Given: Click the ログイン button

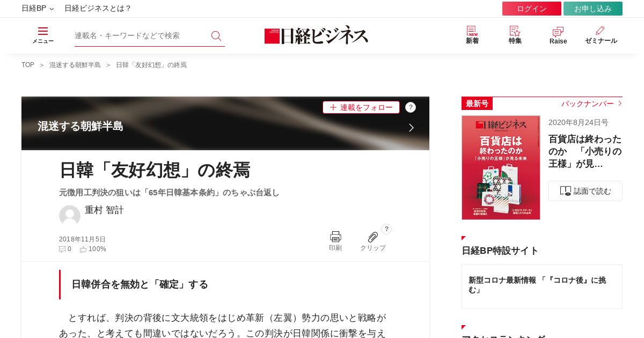Looking at the screenshot, I should coord(532,9).
